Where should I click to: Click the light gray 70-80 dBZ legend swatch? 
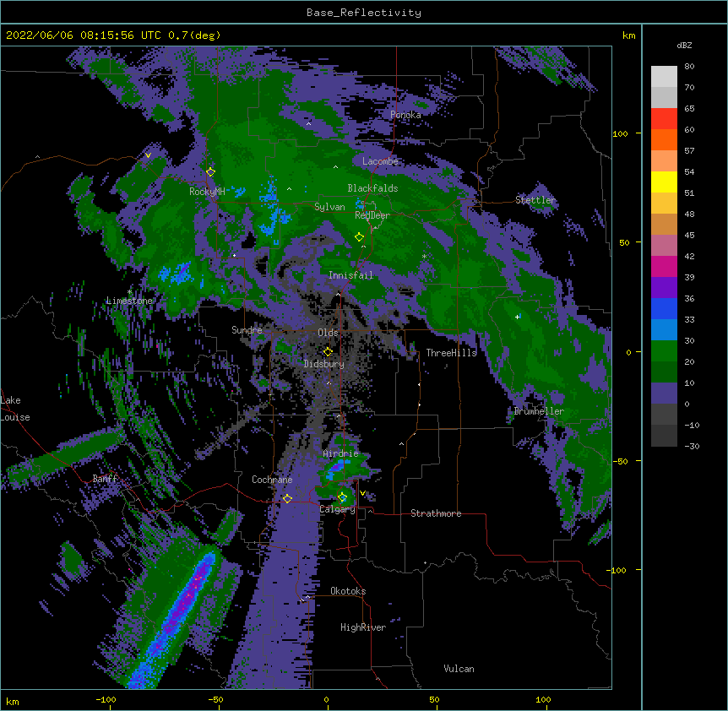click(664, 77)
